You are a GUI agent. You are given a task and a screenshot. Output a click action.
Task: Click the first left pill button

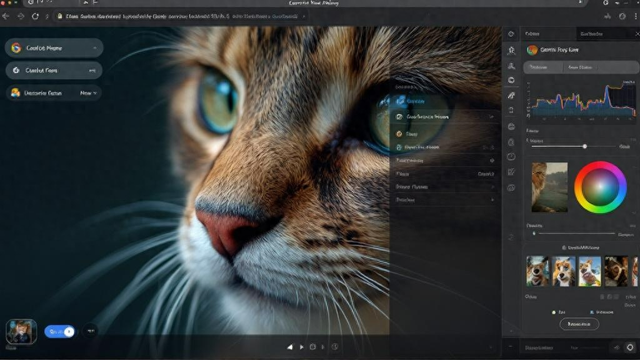tap(54, 48)
